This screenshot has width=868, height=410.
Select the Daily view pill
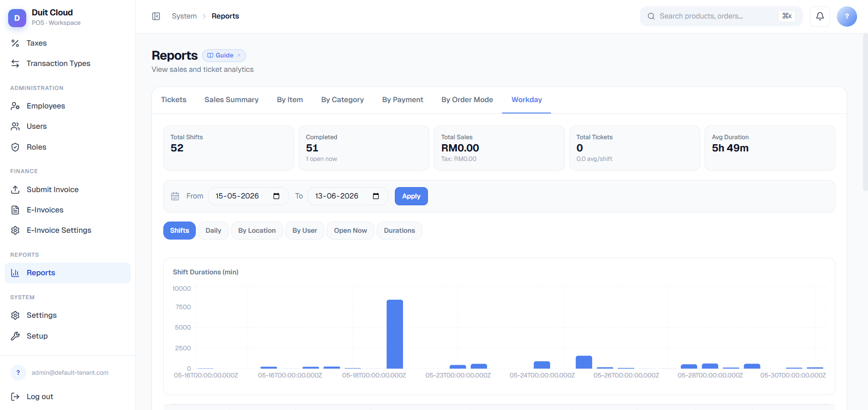tap(213, 231)
